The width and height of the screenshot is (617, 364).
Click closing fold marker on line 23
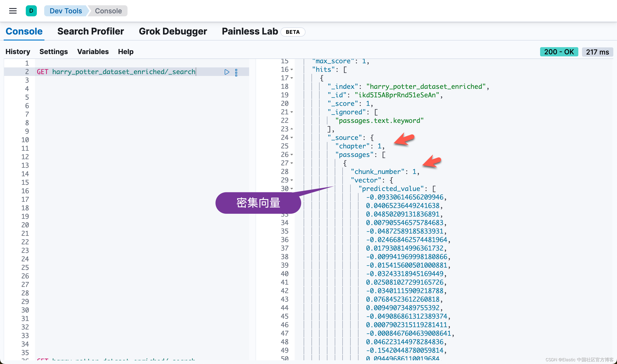pyautogui.click(x=292, y=129)
